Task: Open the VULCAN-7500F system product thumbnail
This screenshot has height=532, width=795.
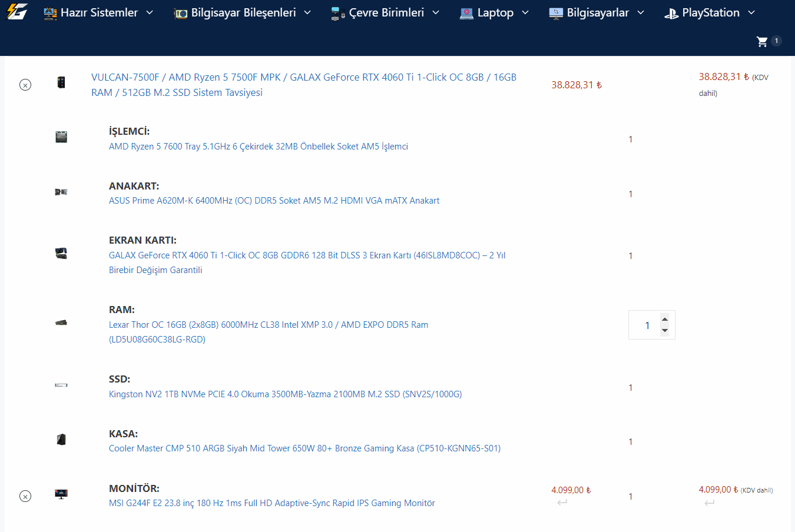Action: (x=61, y=82)
